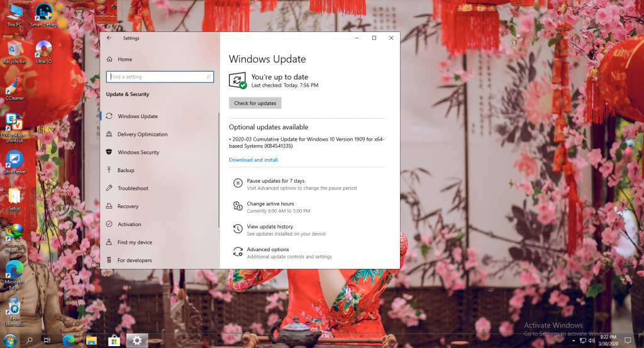Click the Microsoft Edge desktop icon

tap(14, 275)
